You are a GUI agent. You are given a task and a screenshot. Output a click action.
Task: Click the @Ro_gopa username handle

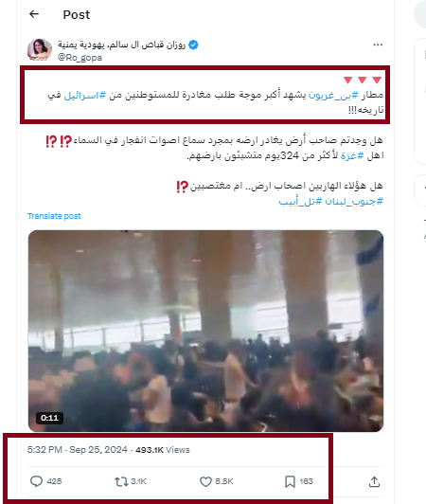point(80,58)
